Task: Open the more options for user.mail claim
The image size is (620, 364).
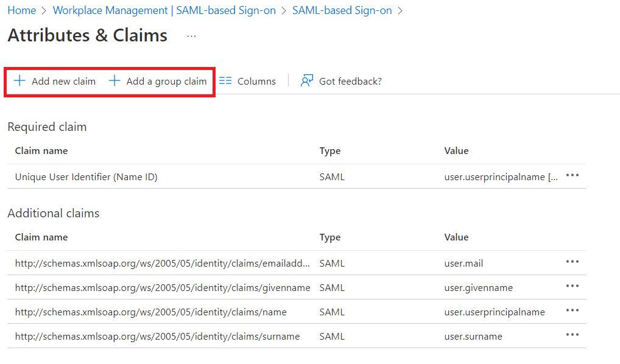Action: click(572, 262)
